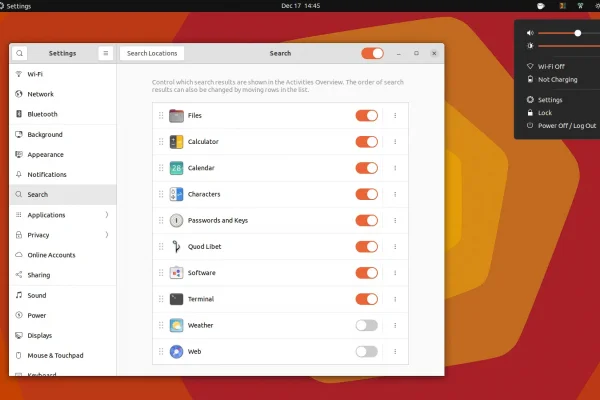600x400 pixels.
Task: Click drag handle beside Calculator row
Action: [161, 142]
